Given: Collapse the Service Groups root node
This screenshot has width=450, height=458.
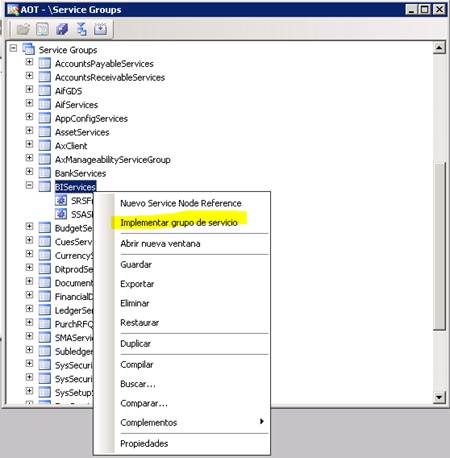Looking at the screenshot, I should [x=13, y=48].
